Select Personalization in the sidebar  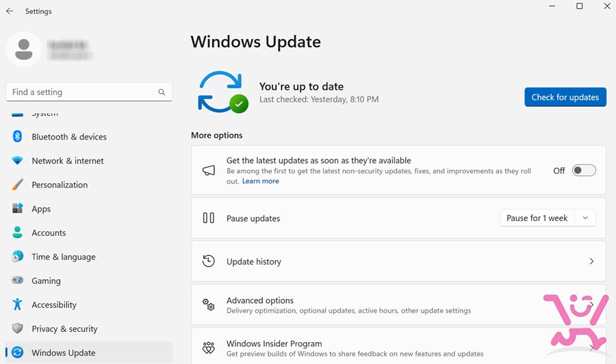click(89, 185)
